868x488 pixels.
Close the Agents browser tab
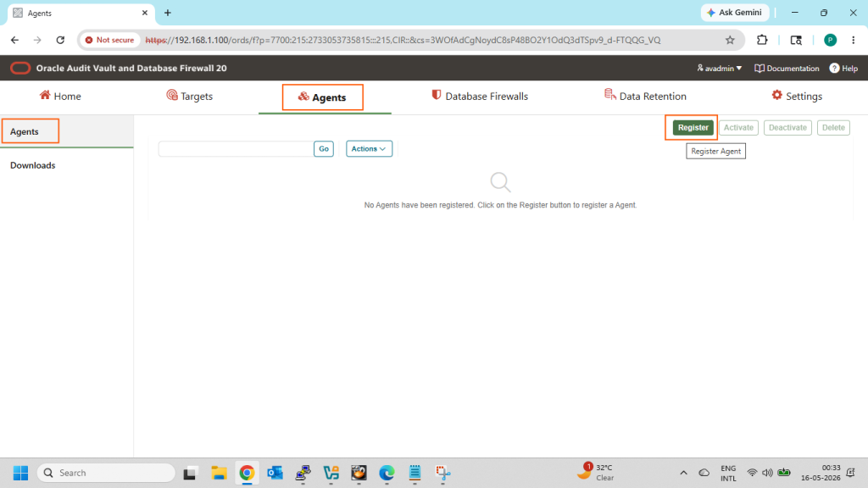click(x=144, y=13)
